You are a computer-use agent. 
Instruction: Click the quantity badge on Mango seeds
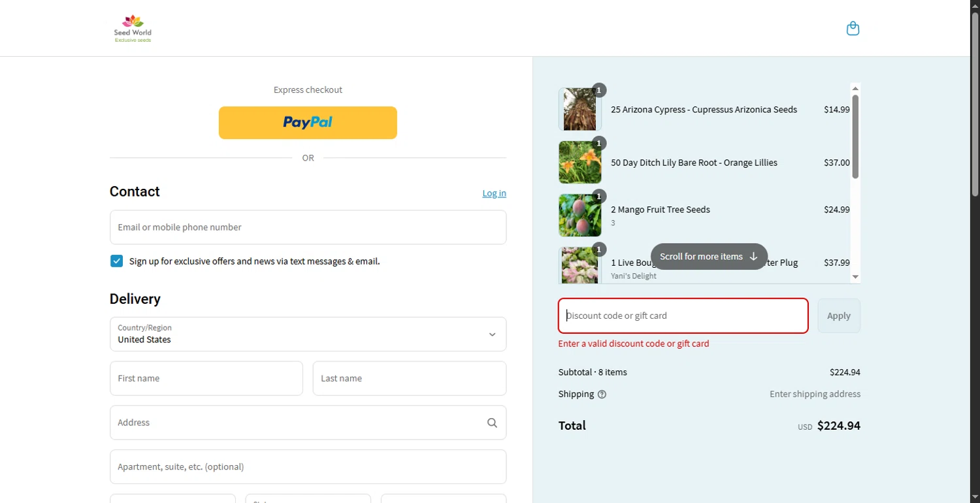click(599, 197)
